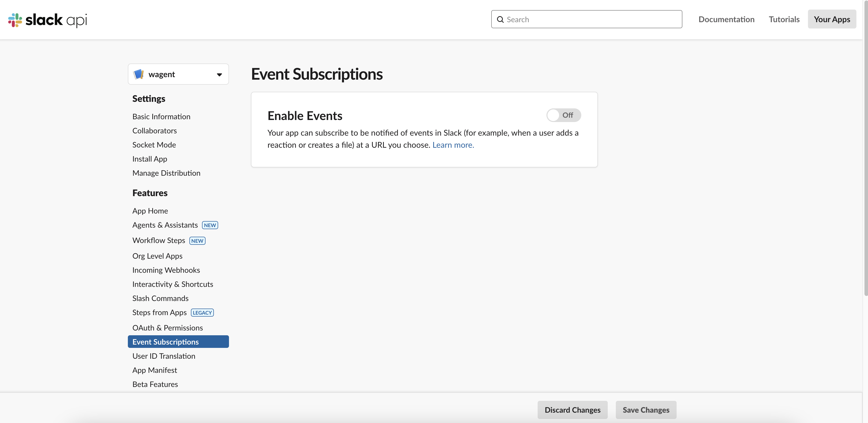The height and width of the screenshot is (423, 868).
Task: Click the wagent app icon
Action: (x=139, y=74)
